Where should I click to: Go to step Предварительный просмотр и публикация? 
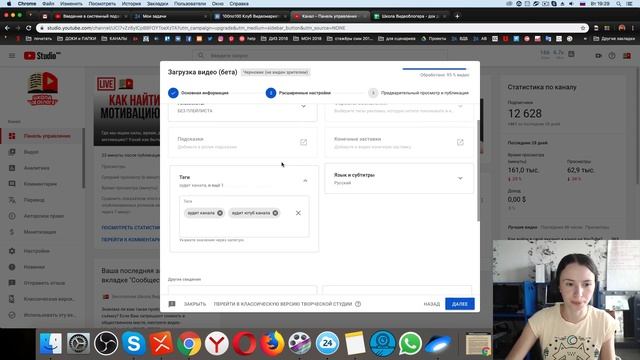tap(419, 93)
